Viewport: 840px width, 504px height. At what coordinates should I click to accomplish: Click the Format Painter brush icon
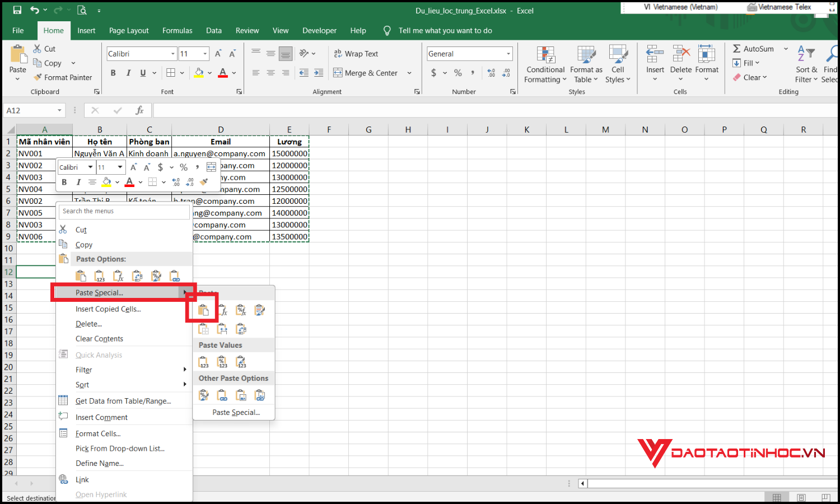[38, 78]
